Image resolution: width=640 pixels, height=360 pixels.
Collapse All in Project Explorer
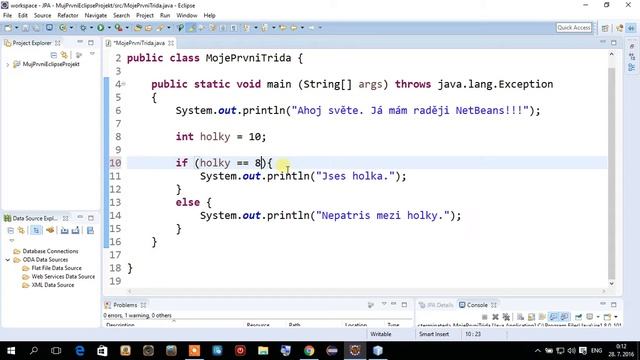click(x=54, y=55)
